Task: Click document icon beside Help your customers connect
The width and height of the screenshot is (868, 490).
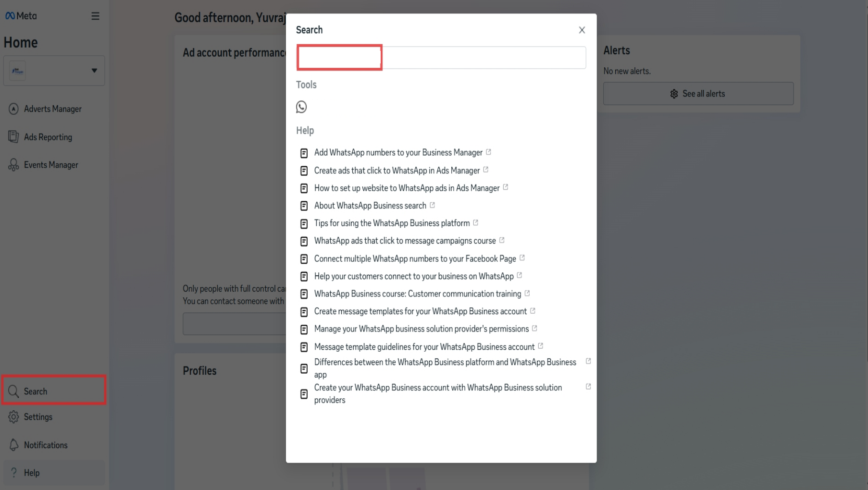Action: (304, 277)
